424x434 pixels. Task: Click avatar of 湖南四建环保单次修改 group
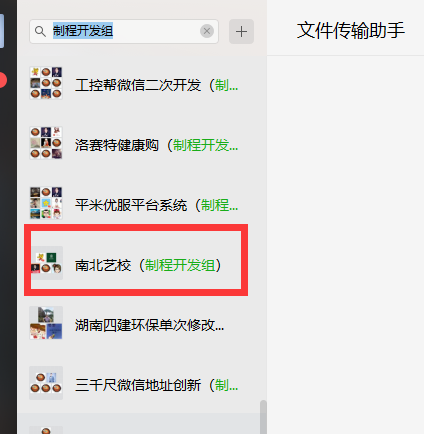(x=46, y=323)
